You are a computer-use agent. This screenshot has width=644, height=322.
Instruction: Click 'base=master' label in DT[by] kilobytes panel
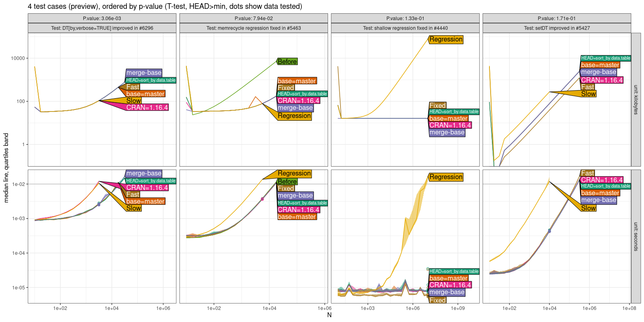coord(145,94)
